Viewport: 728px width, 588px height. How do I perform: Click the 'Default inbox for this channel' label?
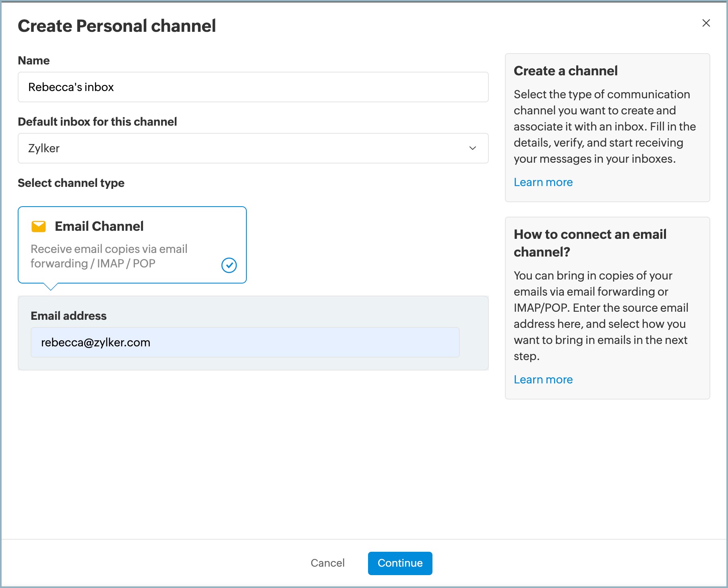click(x=97, y=122)
